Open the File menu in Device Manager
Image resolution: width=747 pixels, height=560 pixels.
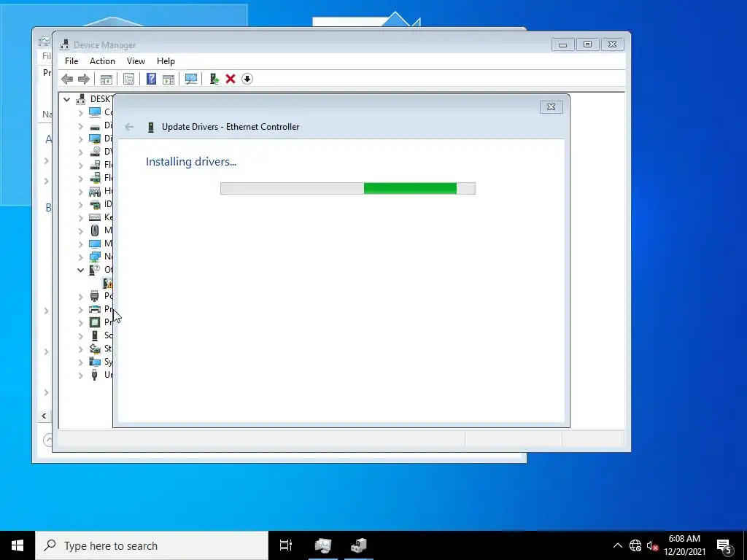coord(71,61)
